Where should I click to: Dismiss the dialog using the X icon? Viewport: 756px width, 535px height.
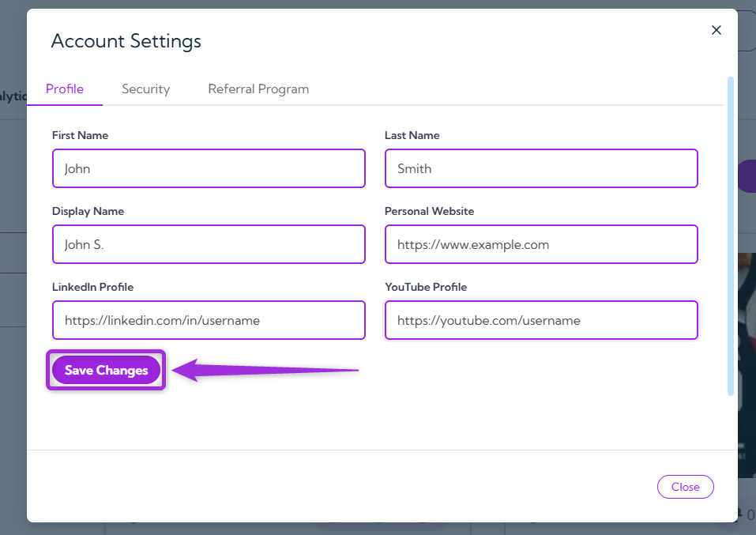pyautogui.click(x=716, y=30)
